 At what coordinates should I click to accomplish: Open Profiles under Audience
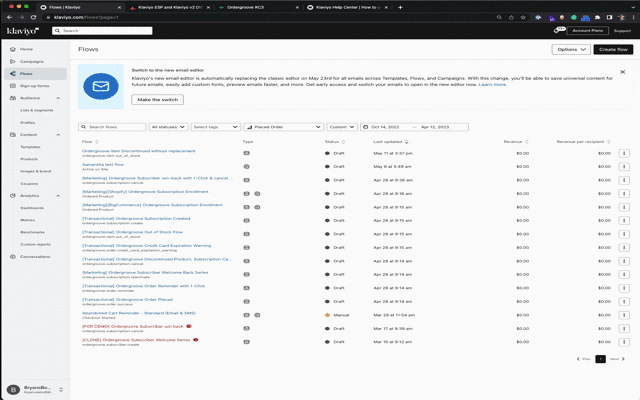click(x=28, y=123)
